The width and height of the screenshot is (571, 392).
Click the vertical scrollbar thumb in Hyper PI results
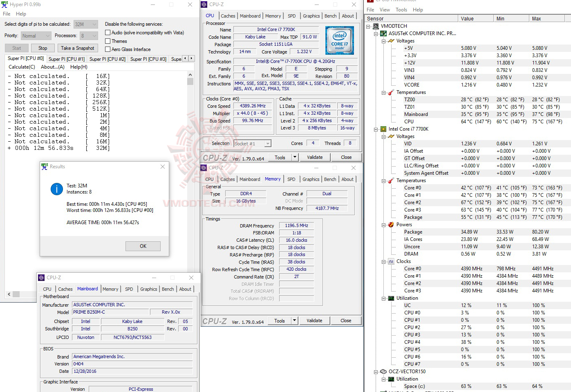click(x=190, y=81)
